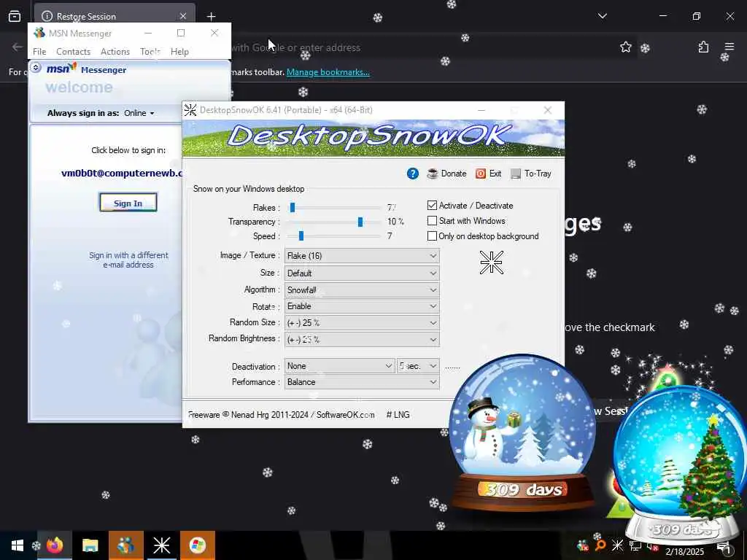Open the Random Brightness dropdown
Viewport: 747px width, 560px height.
pyautogui.click(x=362, y=339)
